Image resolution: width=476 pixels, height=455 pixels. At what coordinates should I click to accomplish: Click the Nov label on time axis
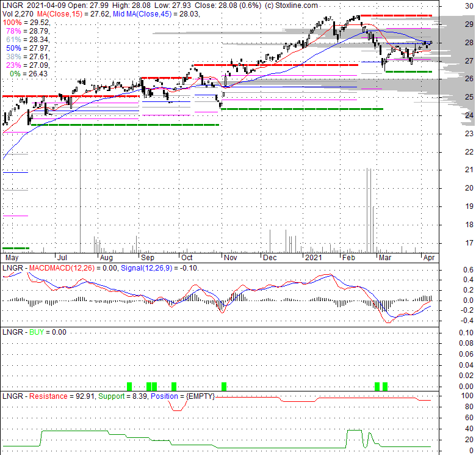coord(231,258)
